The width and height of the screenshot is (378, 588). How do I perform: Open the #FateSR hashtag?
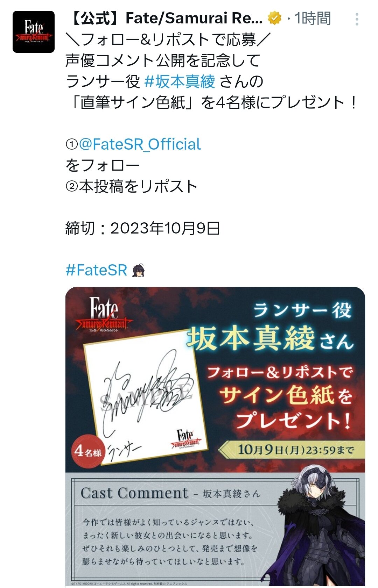tap(96, 270)
